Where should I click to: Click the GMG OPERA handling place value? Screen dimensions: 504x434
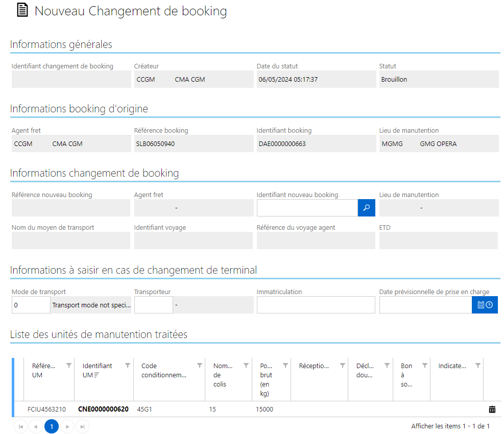click(x=438, y=143)
